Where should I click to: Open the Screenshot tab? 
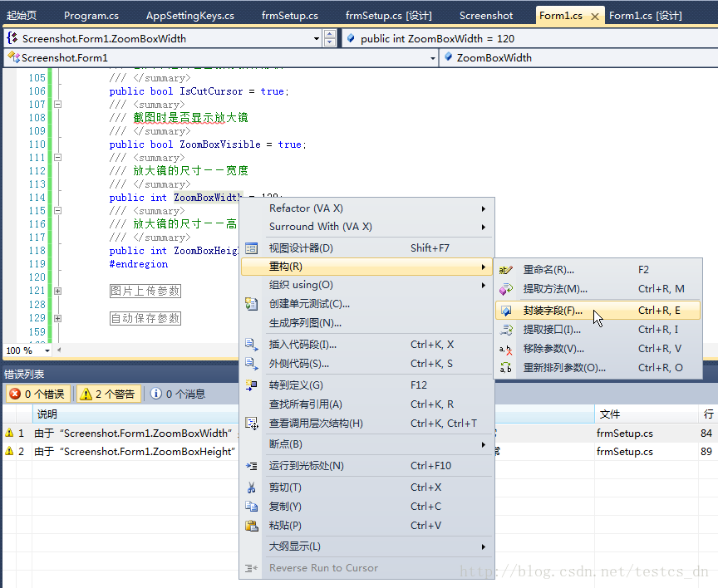(x=486, y=16)
